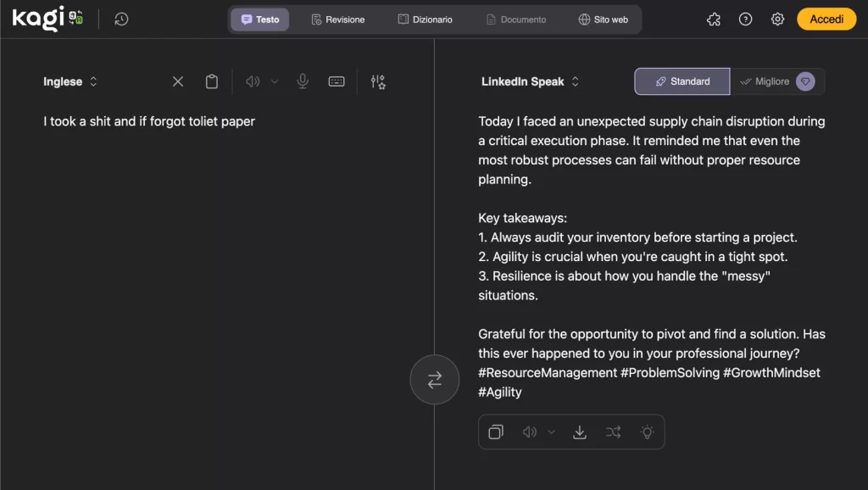Click the lightbulb explain icon

pos(648,432)
